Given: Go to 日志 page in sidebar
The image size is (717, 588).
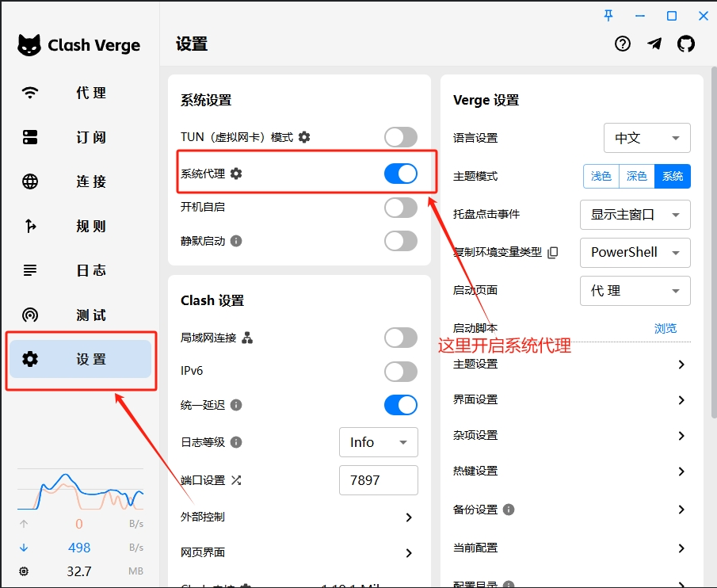Looking at the screenshot, I should click(x=81, y=270).
